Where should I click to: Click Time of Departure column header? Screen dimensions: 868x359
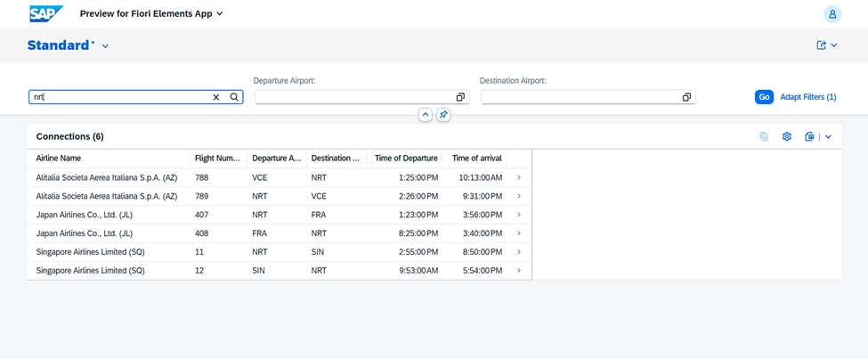click(x=406, y=159)
